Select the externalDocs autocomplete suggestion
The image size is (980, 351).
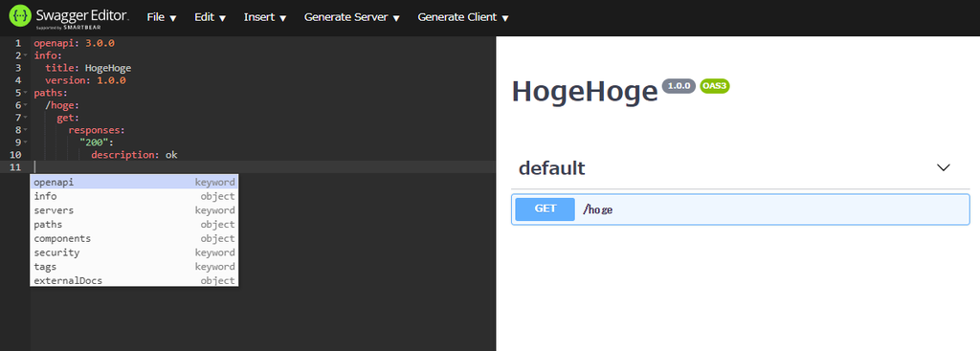tap(134, 281)
